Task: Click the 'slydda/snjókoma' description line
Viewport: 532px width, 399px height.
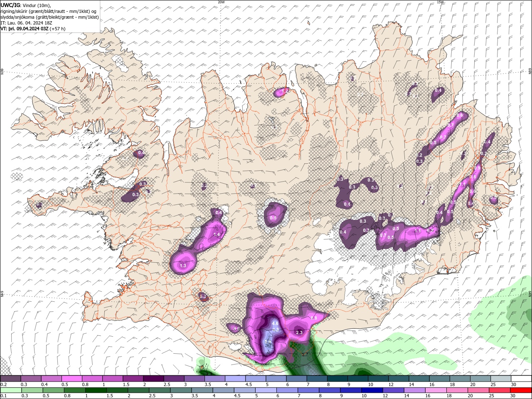Action: [49, 17]
